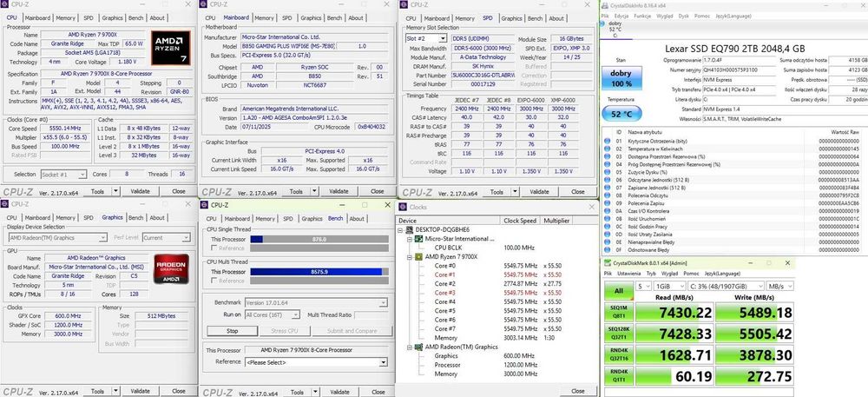
Task: Open the Dysk menu in CrystalDiskInfo
Action: [x=684, y=16]
